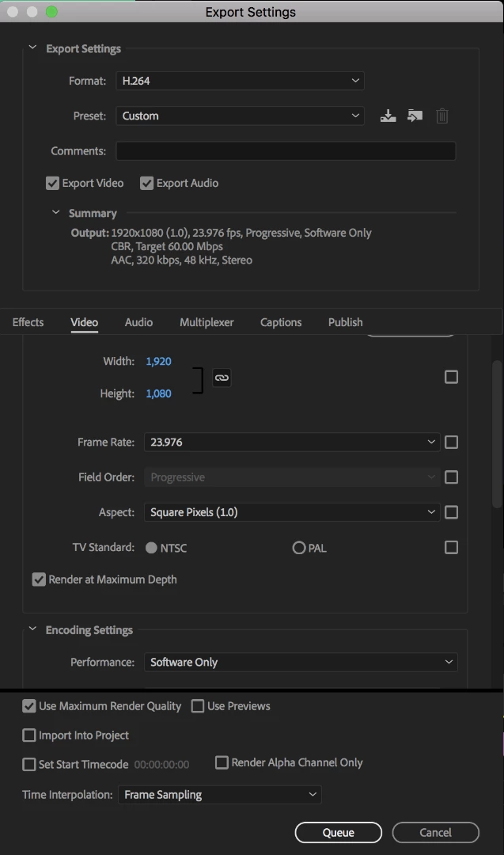Open the Frame Rate dropdown

point(292,443)
